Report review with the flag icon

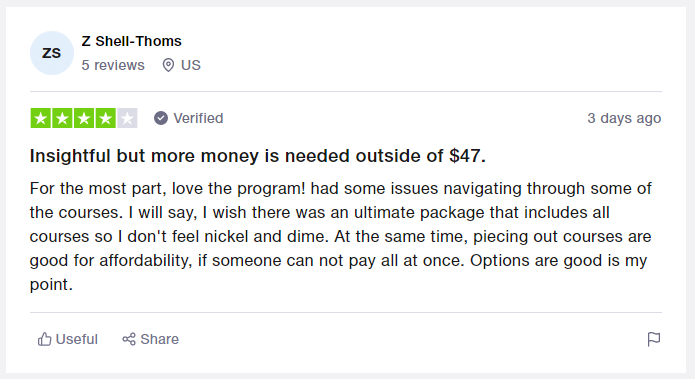tap(654, 339)
